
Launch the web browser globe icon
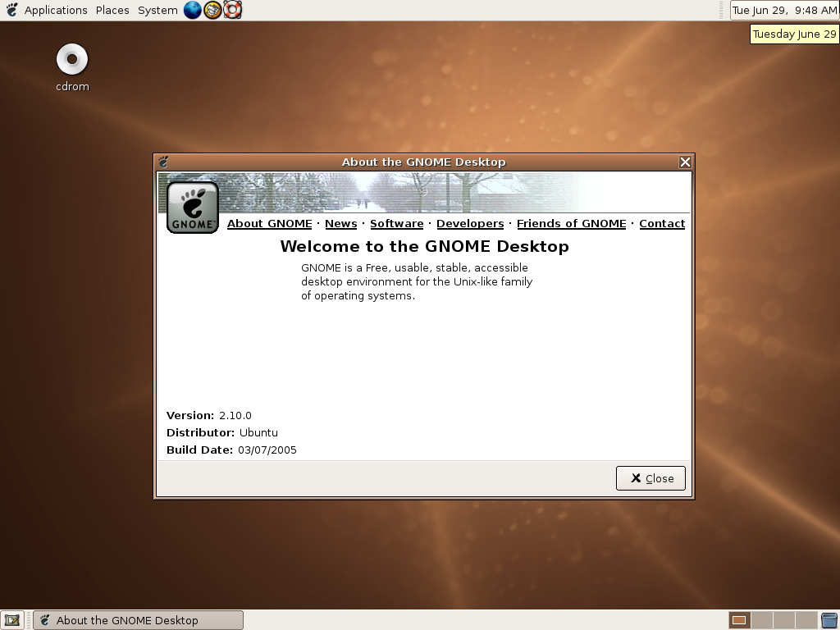[192, 10]
